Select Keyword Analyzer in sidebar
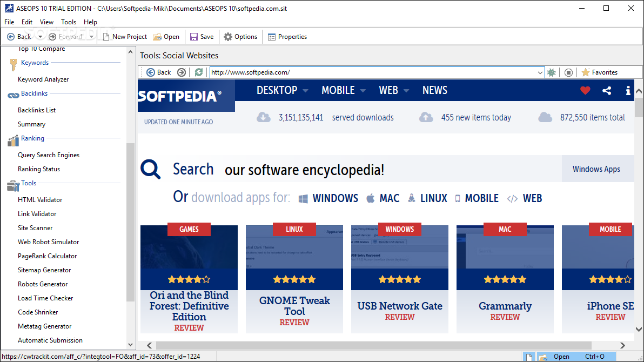This screenshot has width=644, height=362. [43, 79]
